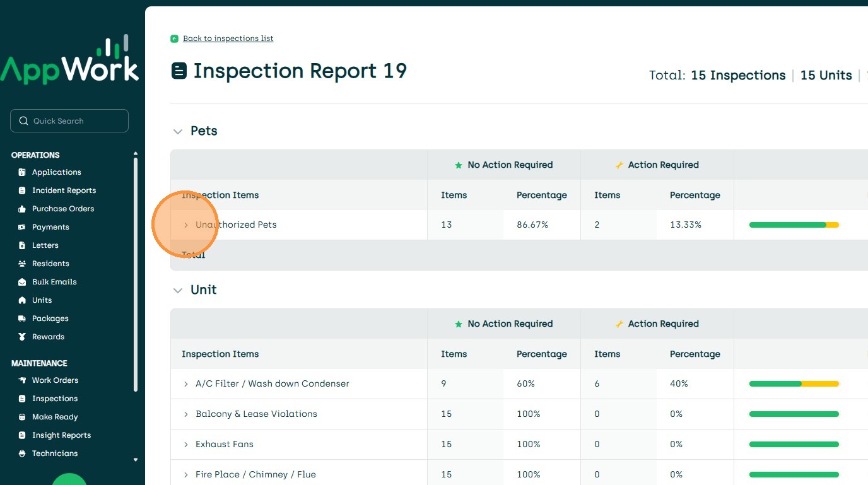The height and width of the screenshot is (485, 868).
Task: Click the Residents group icon
Action: click(x=22, y=264)
